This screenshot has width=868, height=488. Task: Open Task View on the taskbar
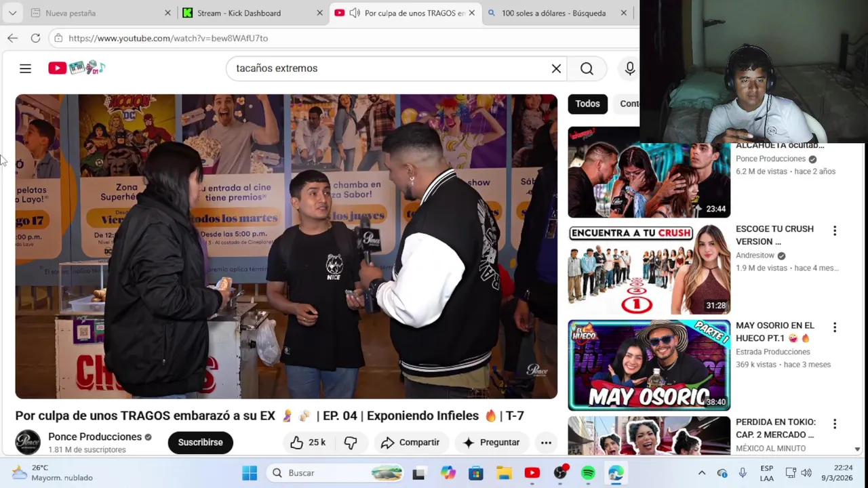click(x=418, y=473)
